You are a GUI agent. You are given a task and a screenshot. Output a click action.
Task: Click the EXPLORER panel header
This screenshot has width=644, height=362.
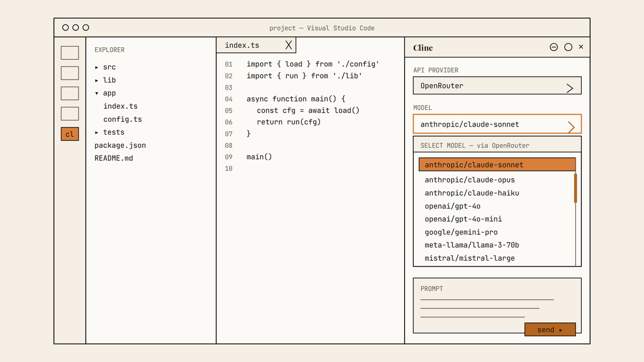109,50
